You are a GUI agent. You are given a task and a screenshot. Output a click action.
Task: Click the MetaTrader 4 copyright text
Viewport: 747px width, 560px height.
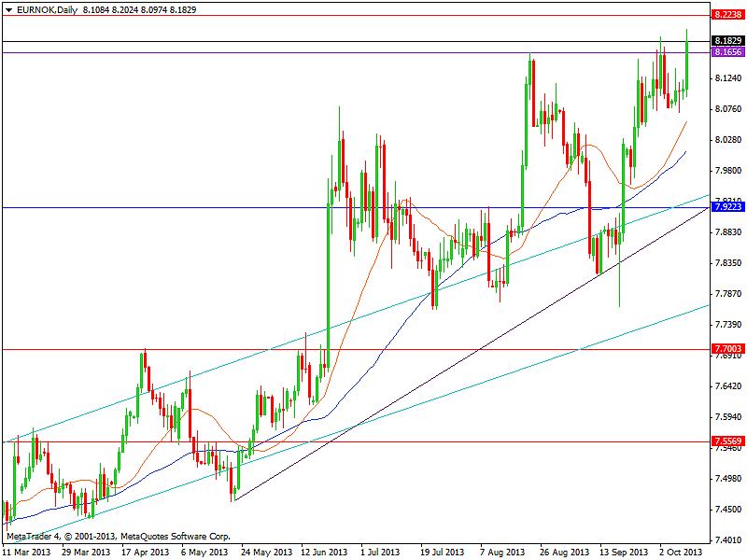click(117, 536)
